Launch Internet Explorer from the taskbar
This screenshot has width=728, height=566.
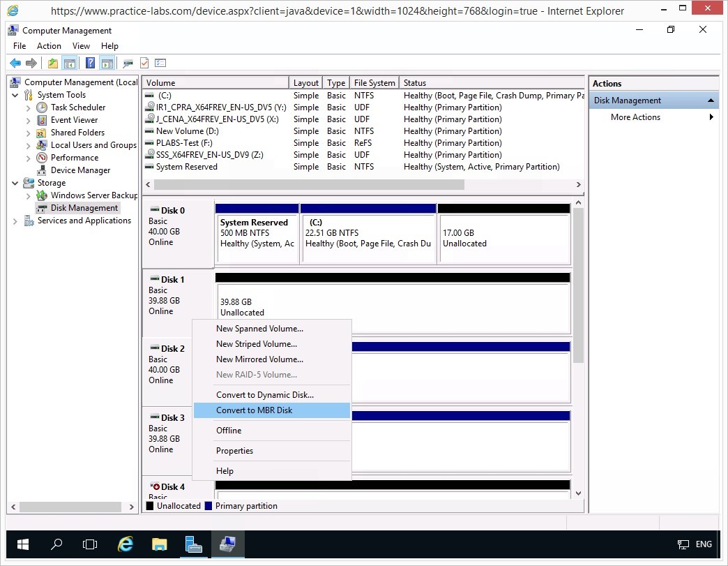(x=126, y=544)
